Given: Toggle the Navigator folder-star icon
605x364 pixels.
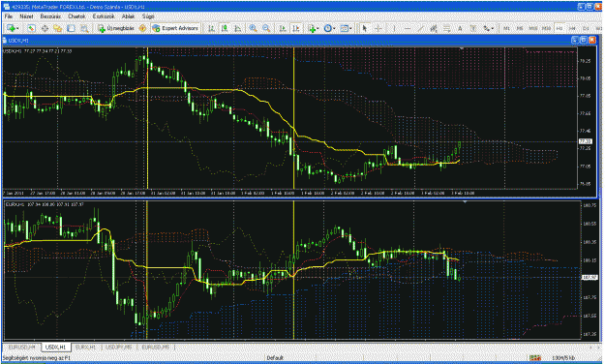Looking at the screenshot, I should point(58,28).
